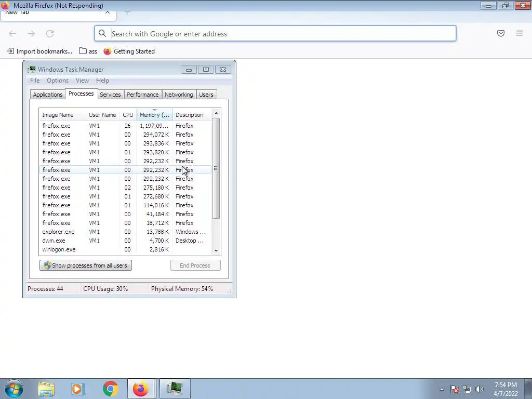Close the Windows Task Manager window
The height and width of the screenshot is (399, 532).
(x=223, y=70)
